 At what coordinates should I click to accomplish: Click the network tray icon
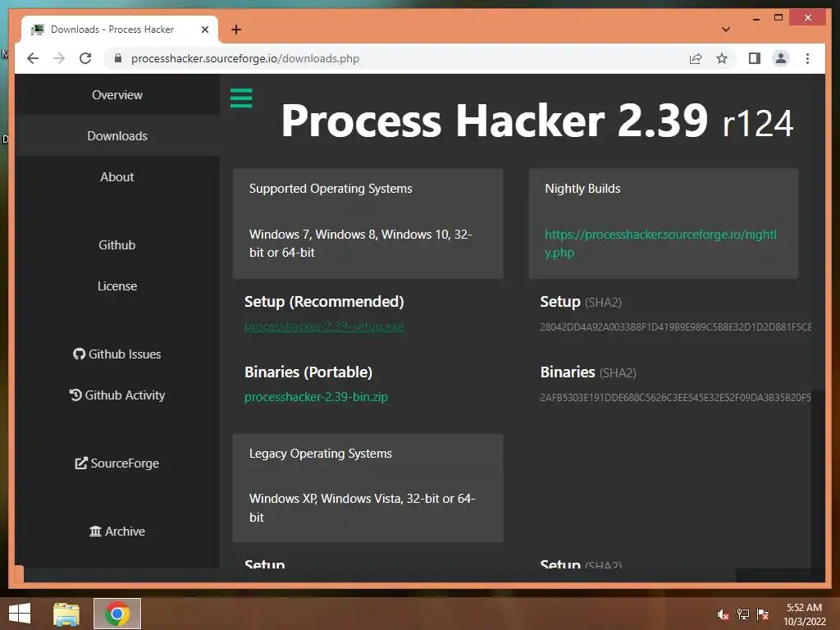point(743,614)
